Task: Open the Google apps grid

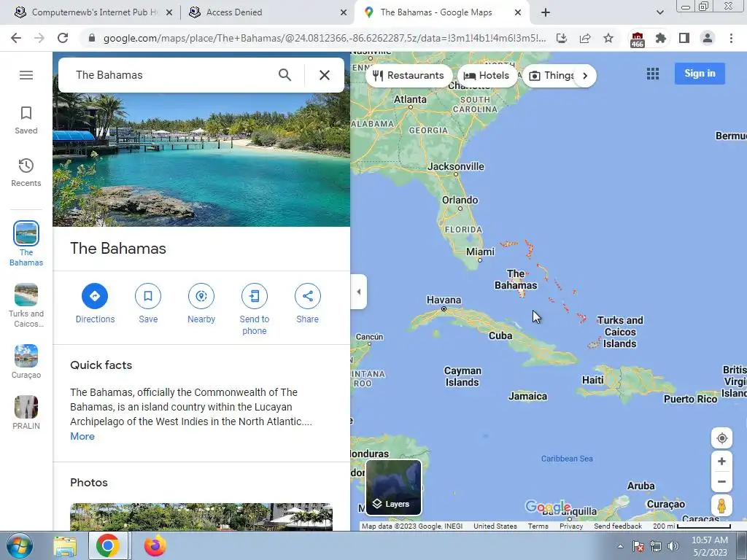Action: [x=653, y=74]
